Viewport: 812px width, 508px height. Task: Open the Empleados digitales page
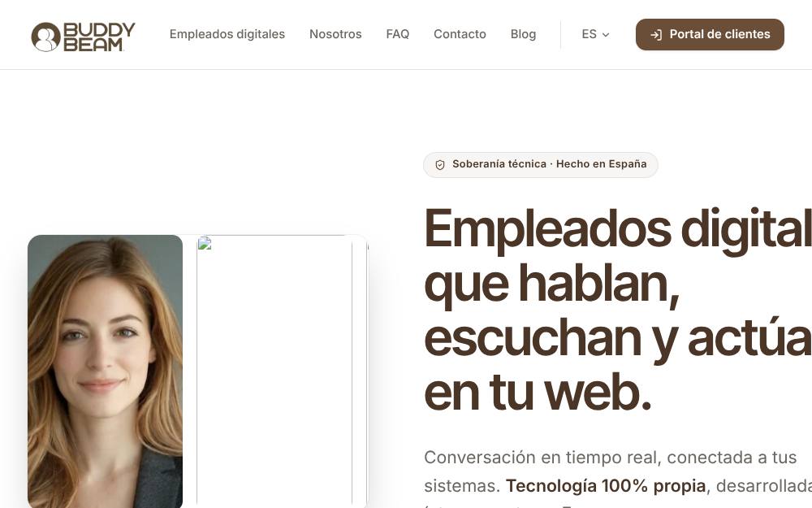(x=227, y=34)
